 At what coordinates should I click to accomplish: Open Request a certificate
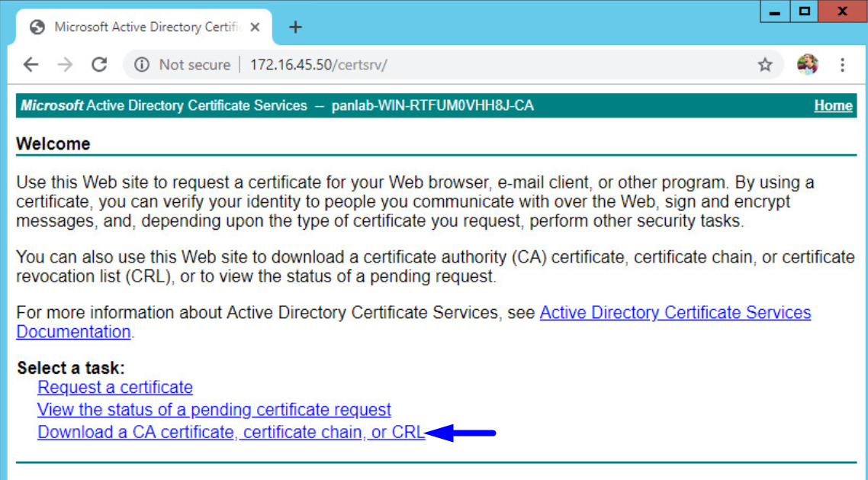tap(114, 388)
